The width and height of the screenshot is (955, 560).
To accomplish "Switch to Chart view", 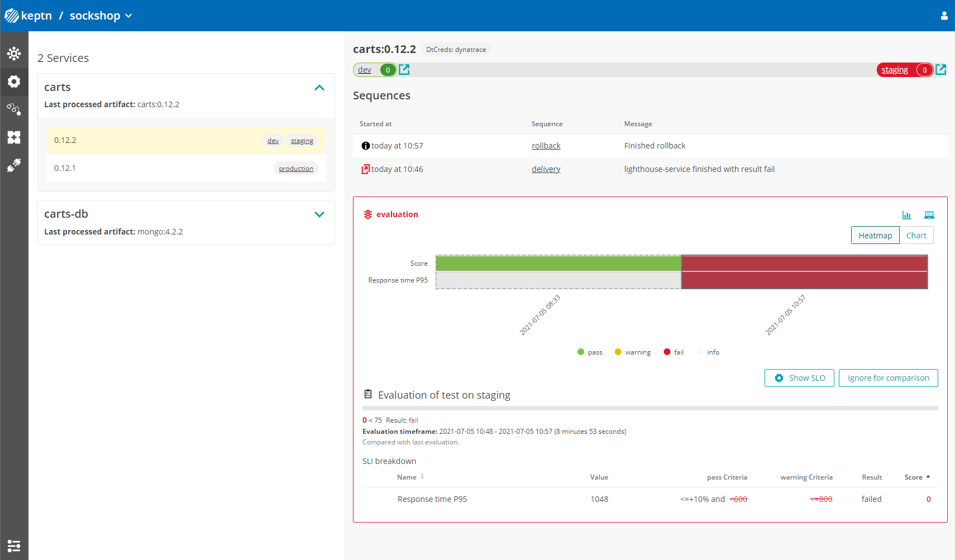I will pos(916,236).
